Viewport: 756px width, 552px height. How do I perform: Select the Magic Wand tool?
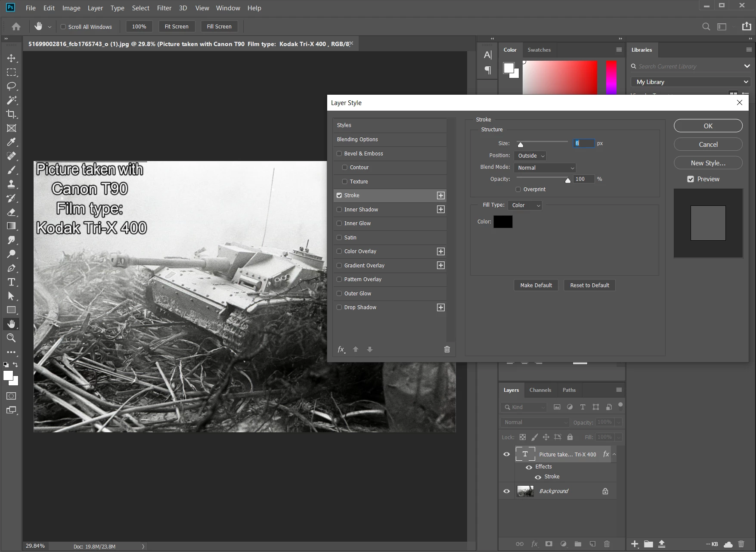(x=12, y=100)
